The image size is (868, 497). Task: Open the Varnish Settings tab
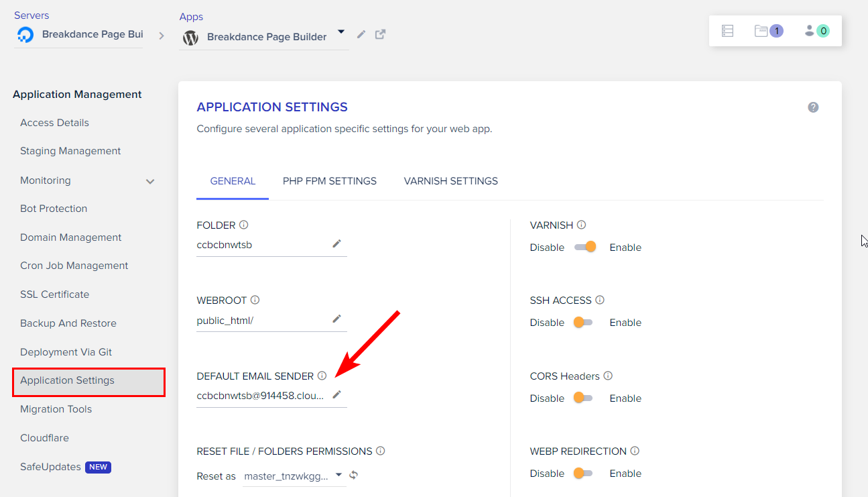[450, 181]
